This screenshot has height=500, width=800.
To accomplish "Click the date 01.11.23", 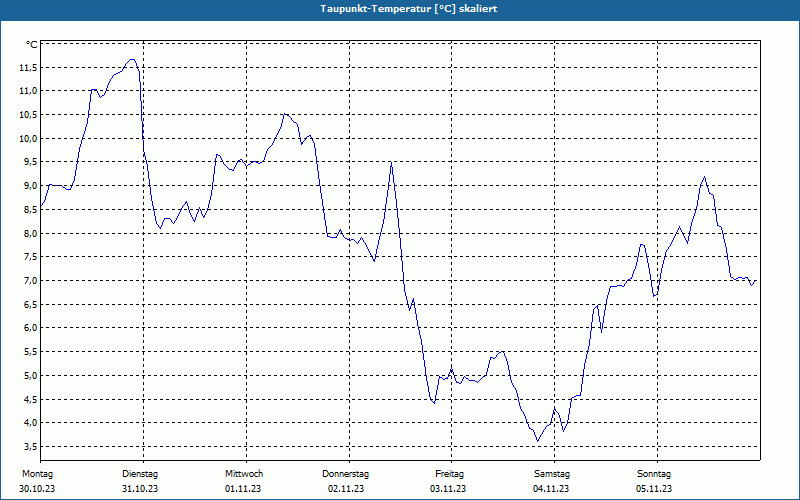I will [243, 489].
